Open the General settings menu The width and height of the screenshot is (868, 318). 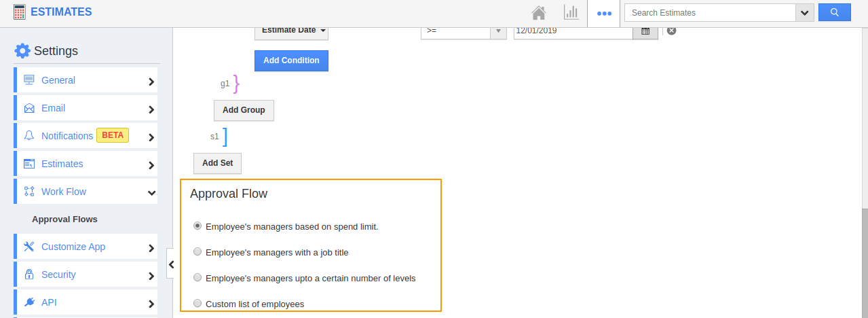[86, 80]
